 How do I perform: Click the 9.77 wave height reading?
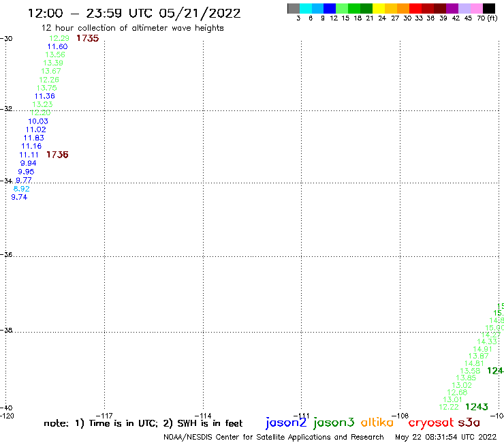pyautogui.click(x=24, y=180)
